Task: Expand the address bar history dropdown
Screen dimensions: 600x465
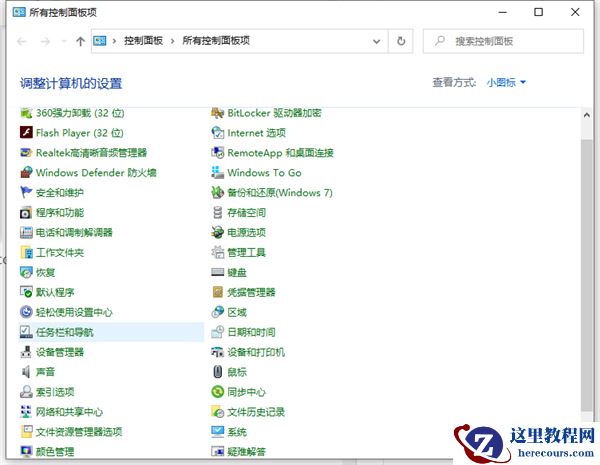Action: 377,41
